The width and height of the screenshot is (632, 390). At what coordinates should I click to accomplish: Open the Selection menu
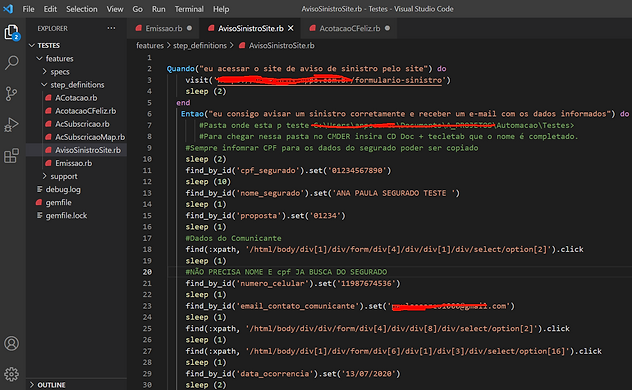(81, 9)
